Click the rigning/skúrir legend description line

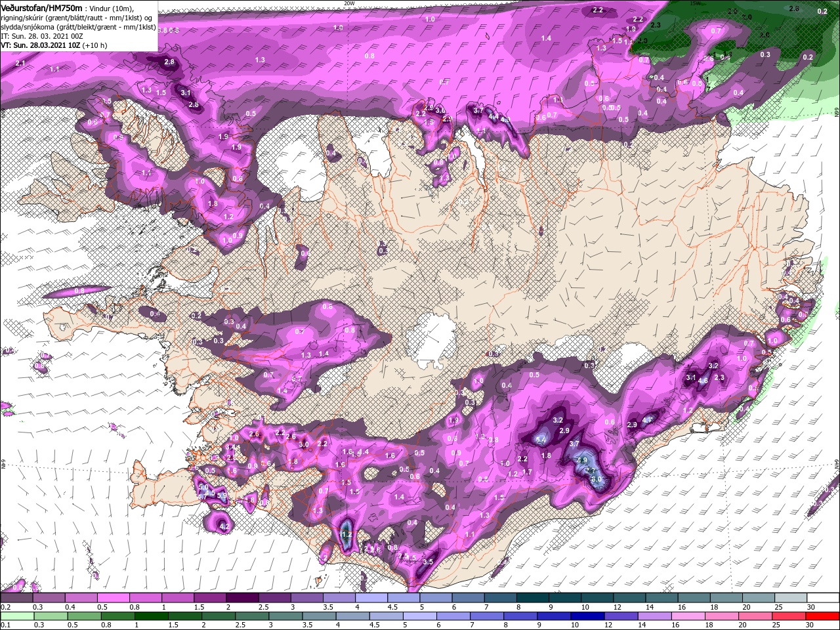(x=76, y=18)
